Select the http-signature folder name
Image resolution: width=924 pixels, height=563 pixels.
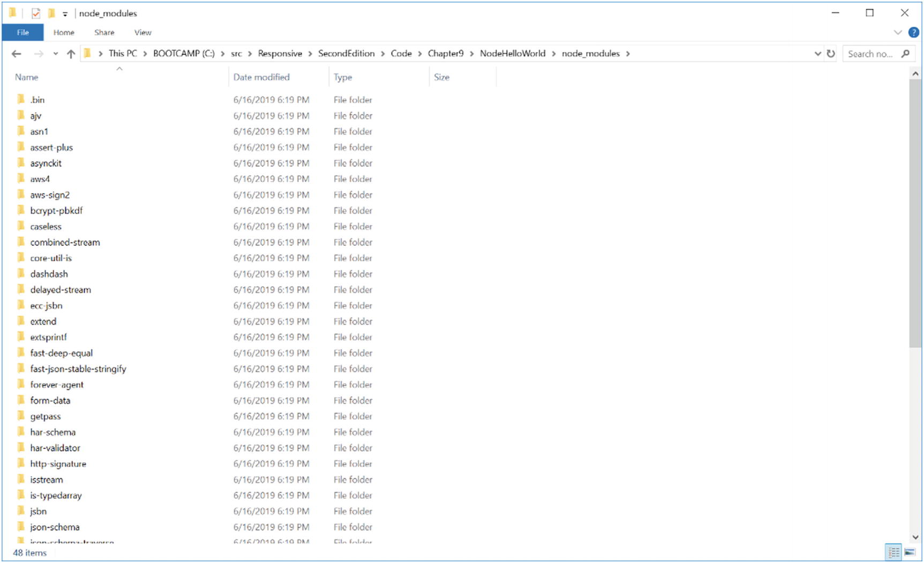point(58,464)
